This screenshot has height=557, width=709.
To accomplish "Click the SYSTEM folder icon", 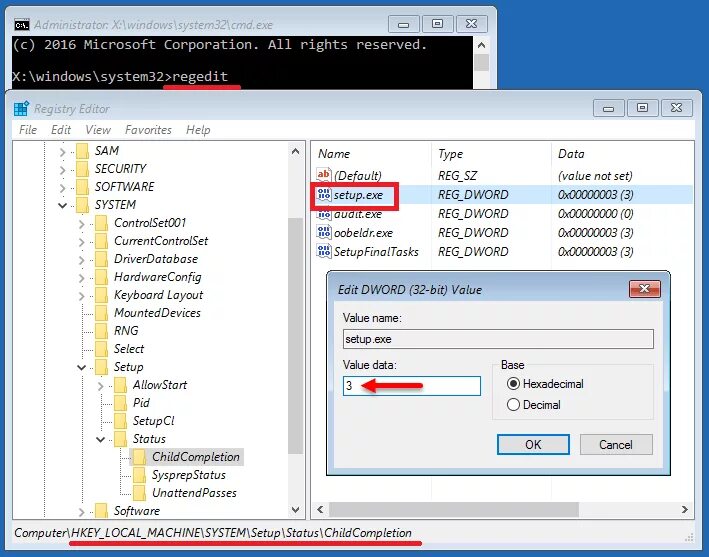I will pos(83,205).
